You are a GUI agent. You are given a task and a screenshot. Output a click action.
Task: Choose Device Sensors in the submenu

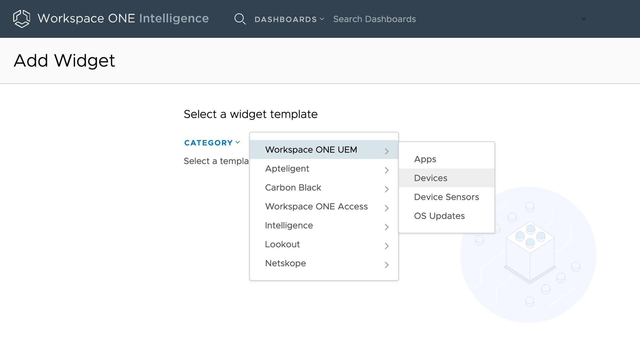click(446, 197)
